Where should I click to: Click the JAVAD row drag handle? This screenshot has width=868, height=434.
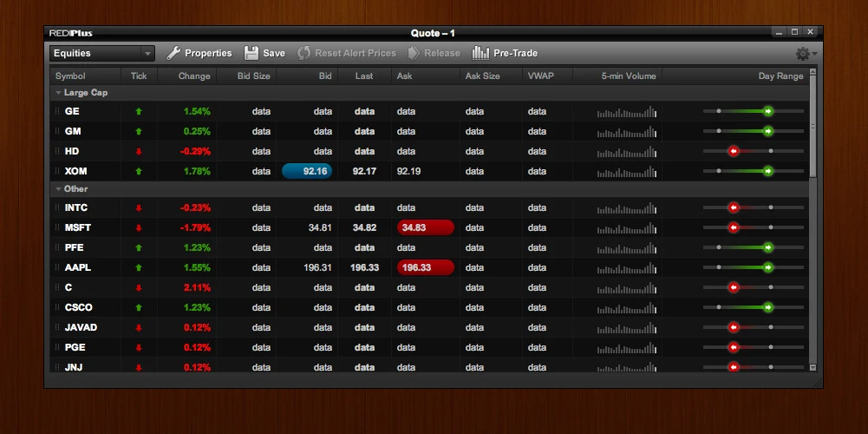click(x=57, y=327)
